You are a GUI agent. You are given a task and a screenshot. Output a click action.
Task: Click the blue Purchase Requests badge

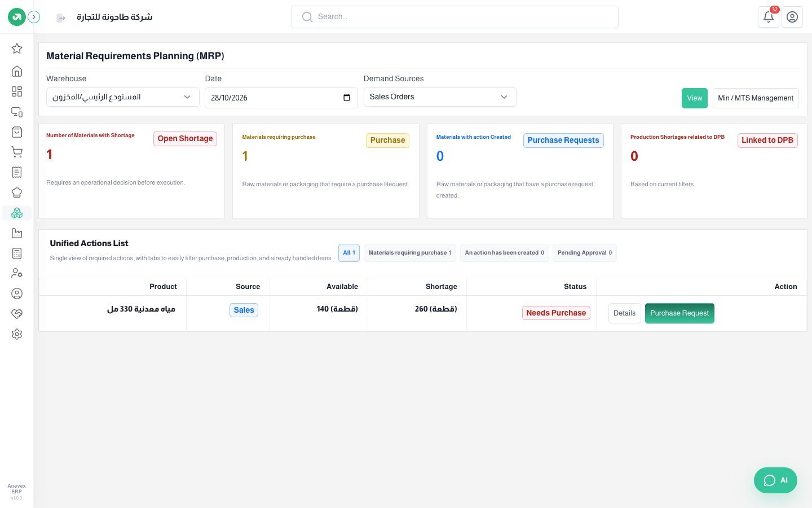tap(563, 141)
